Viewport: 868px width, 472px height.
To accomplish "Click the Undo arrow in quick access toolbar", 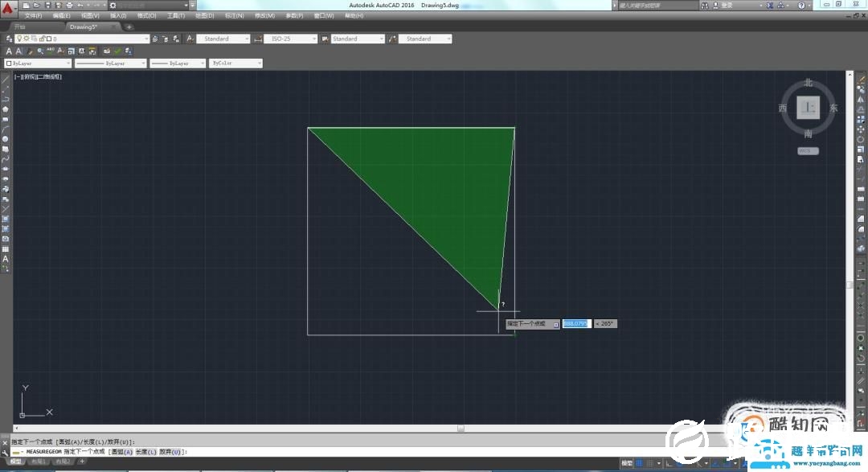I will [79, 5].
